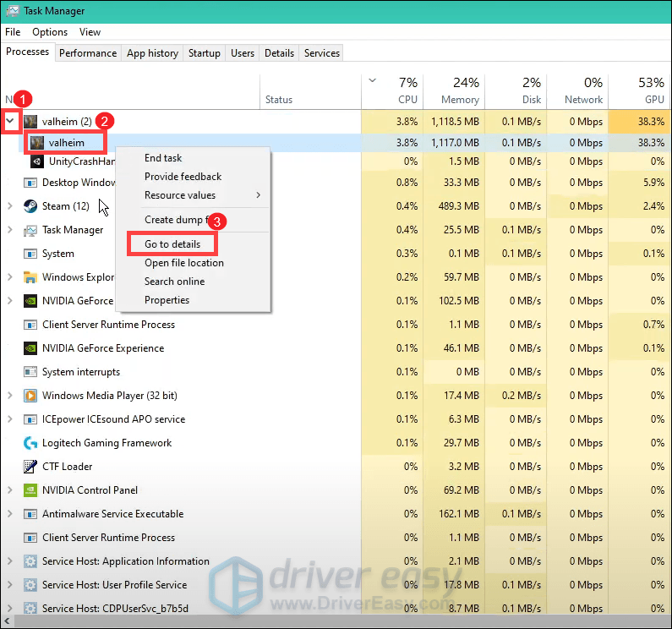Switch to the Details tab
The height and width of the screenshot is (629, 672).
click(280, 53)
